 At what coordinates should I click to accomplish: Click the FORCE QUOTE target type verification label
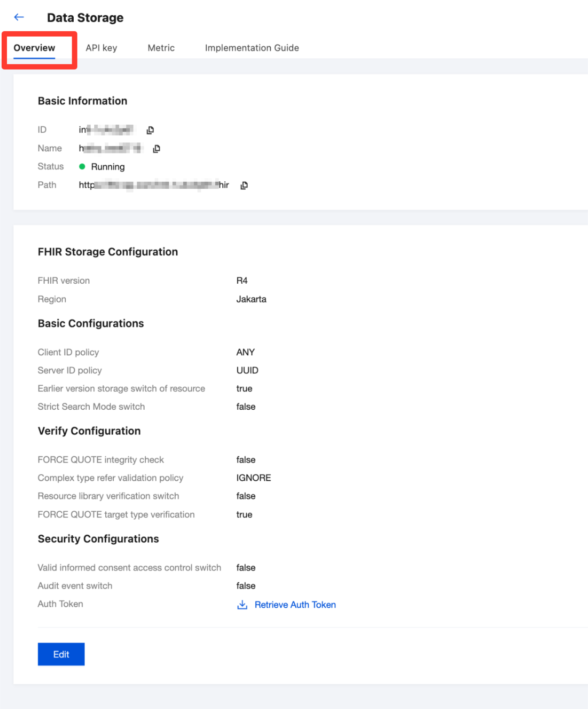[x=116, y=515]
